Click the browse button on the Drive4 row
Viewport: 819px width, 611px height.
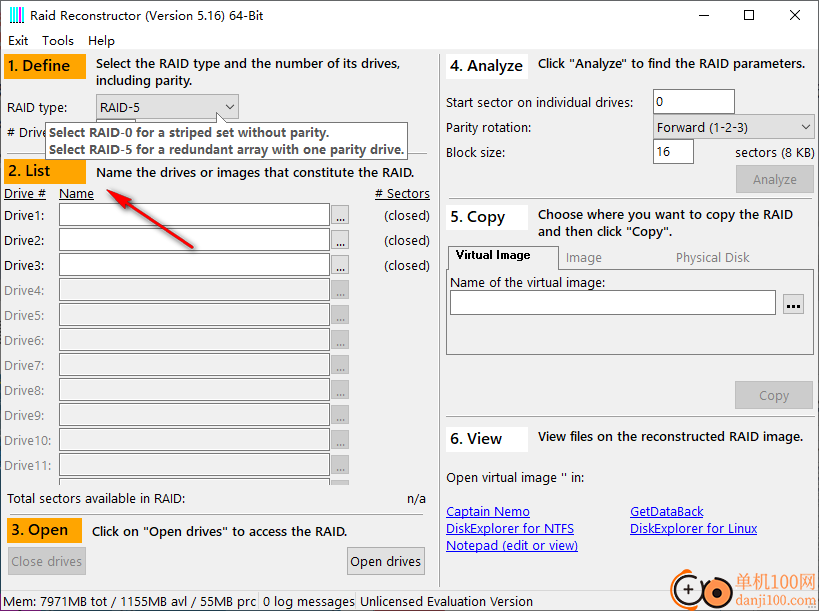coord(340,290)
